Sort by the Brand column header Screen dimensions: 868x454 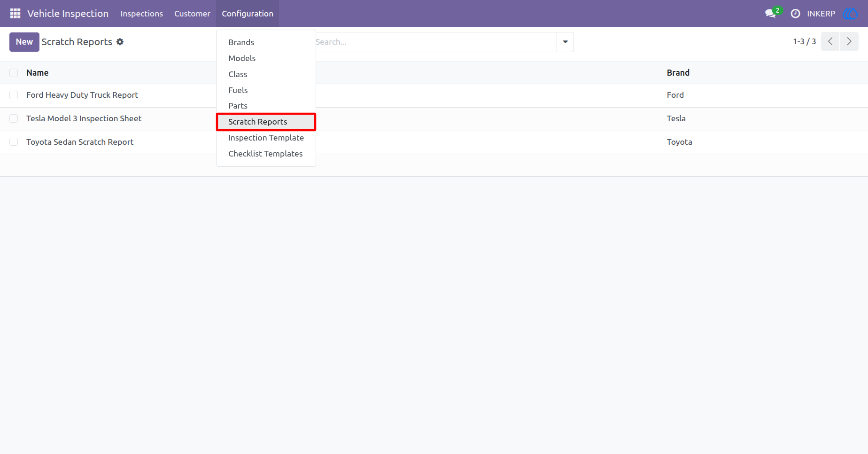[x=678, y=73]
